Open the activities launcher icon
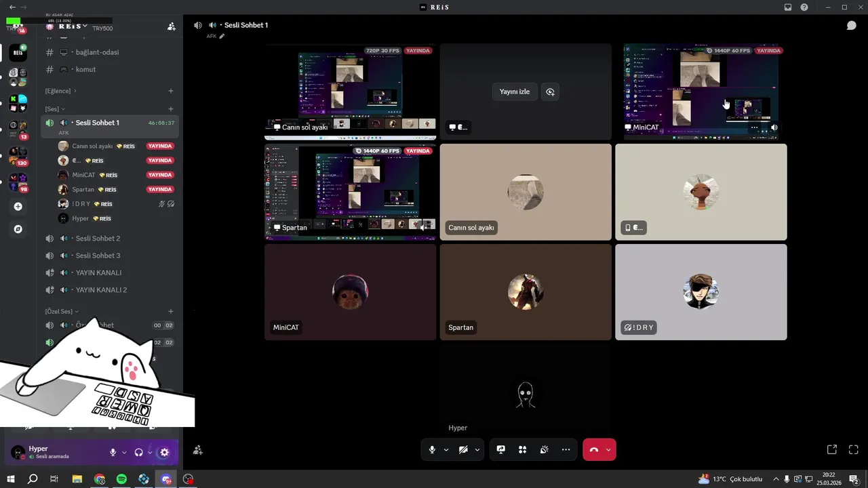Image resolution: width=868 pixels, height=488 pixels. (523, 449)
